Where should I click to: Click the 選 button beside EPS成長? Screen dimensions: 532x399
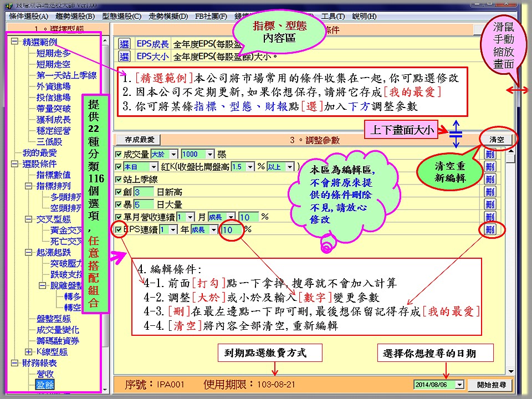coord(124,44)
